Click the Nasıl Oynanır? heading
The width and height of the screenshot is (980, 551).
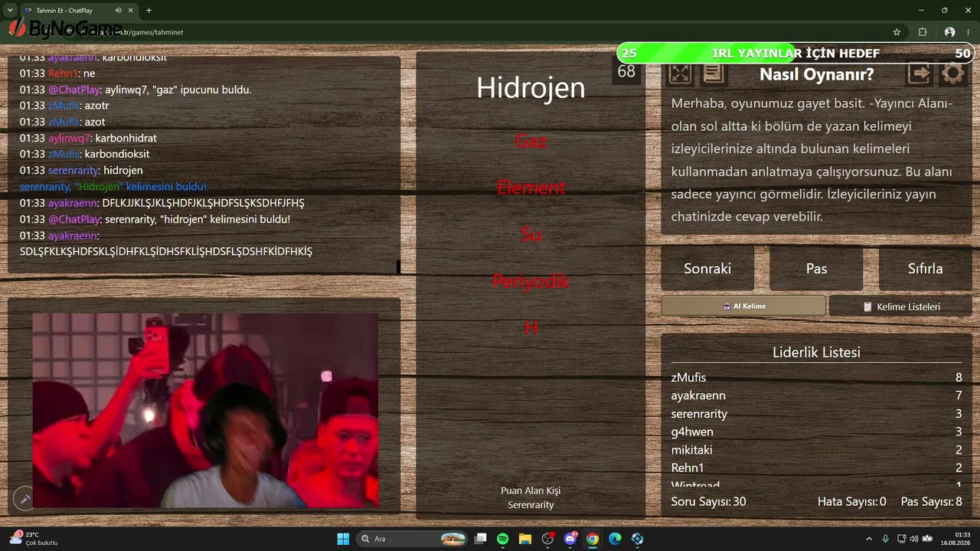coord(816,74)
